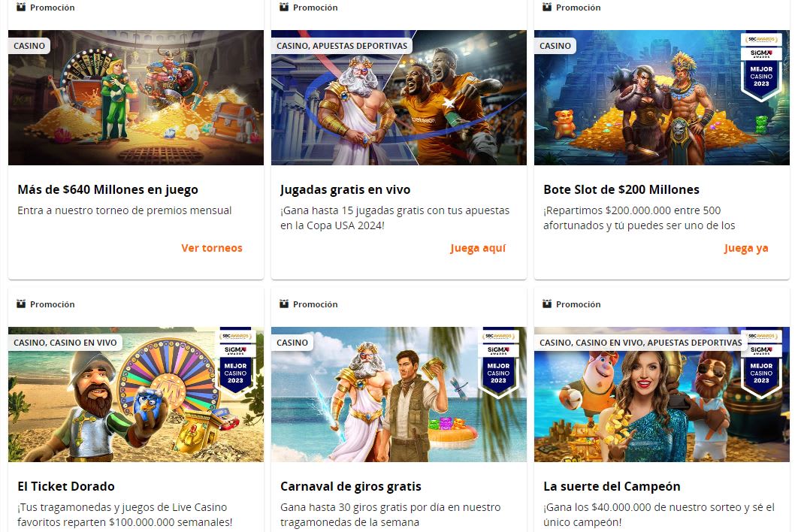Open the La suerte del Campeón banner image
The image size is (798, 532).
661,394
